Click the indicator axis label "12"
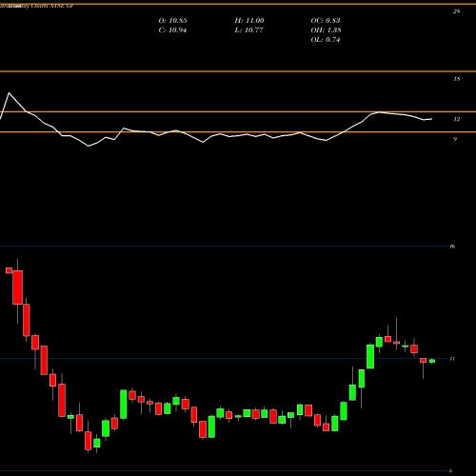This screenshot has width=476, height=476. 456,119
